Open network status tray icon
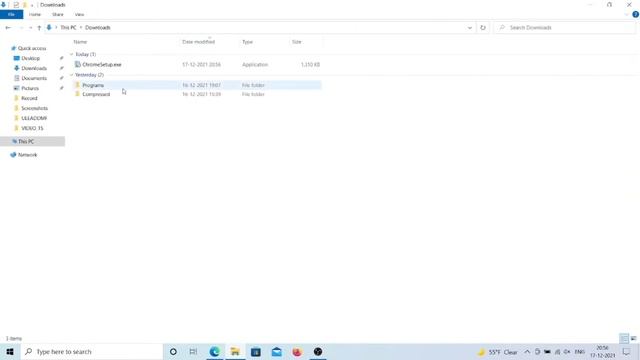 pyautogui.click(x=557, y=351)
